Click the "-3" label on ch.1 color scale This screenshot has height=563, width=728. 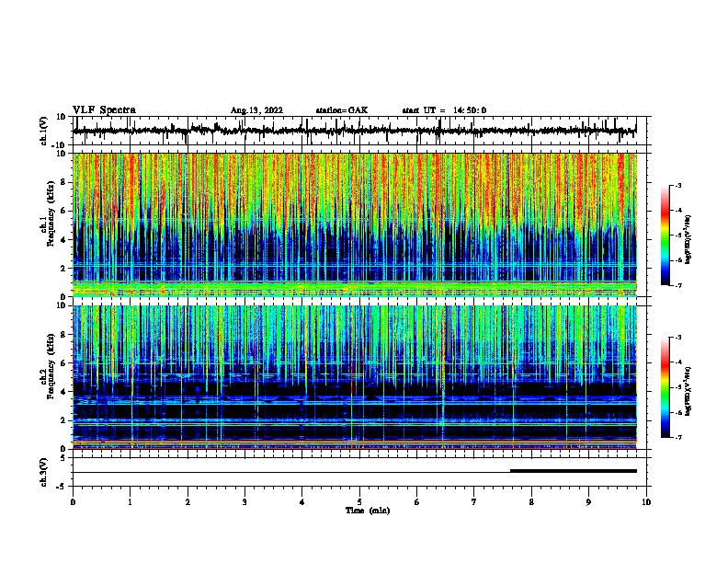678,185
